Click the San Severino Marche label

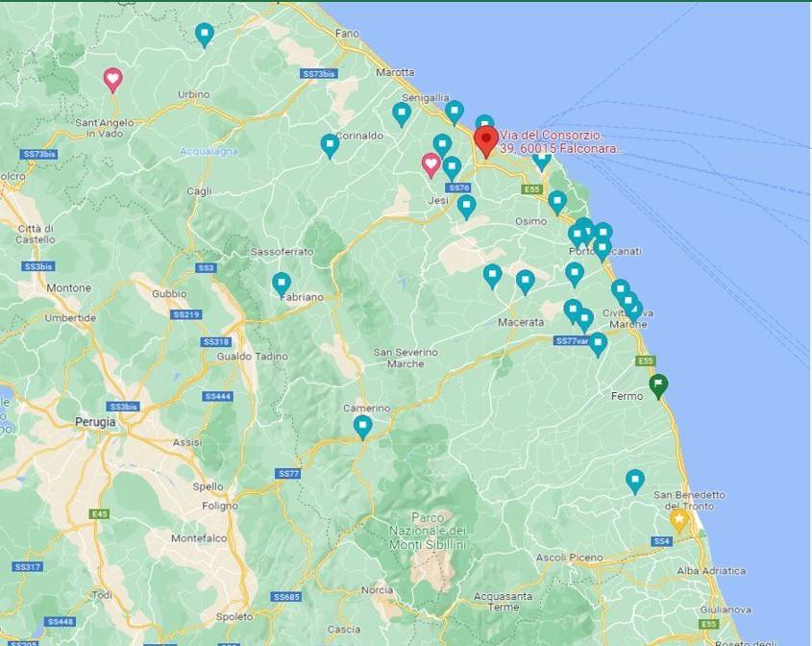[x=406, y=358]
